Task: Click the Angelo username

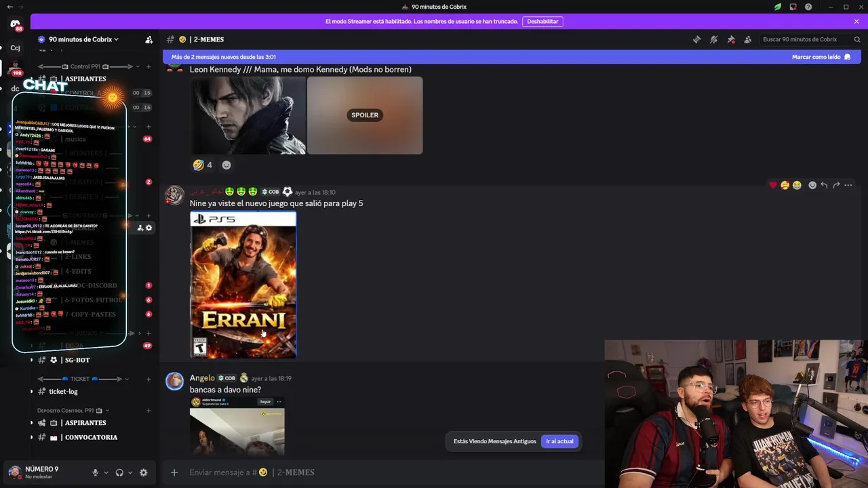Action: [202, 378]
